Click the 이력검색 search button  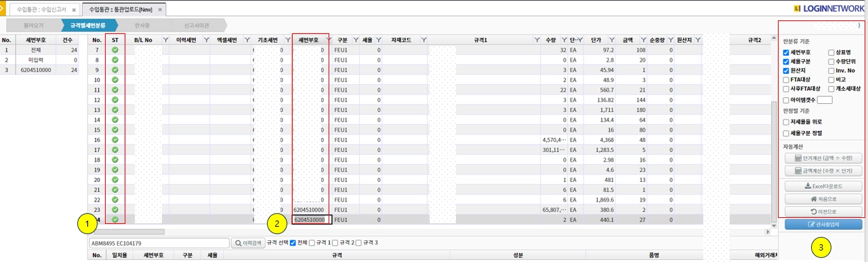(x=248, y=243)
